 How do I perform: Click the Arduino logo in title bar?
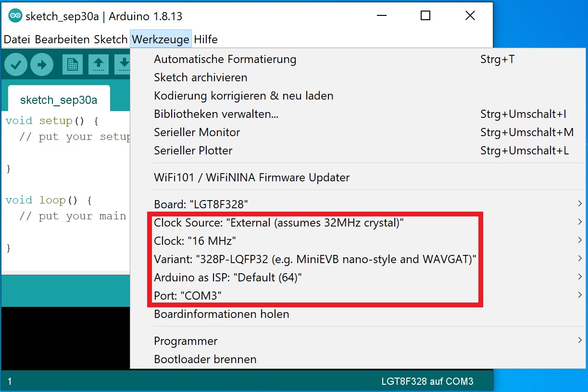[15, 16]
